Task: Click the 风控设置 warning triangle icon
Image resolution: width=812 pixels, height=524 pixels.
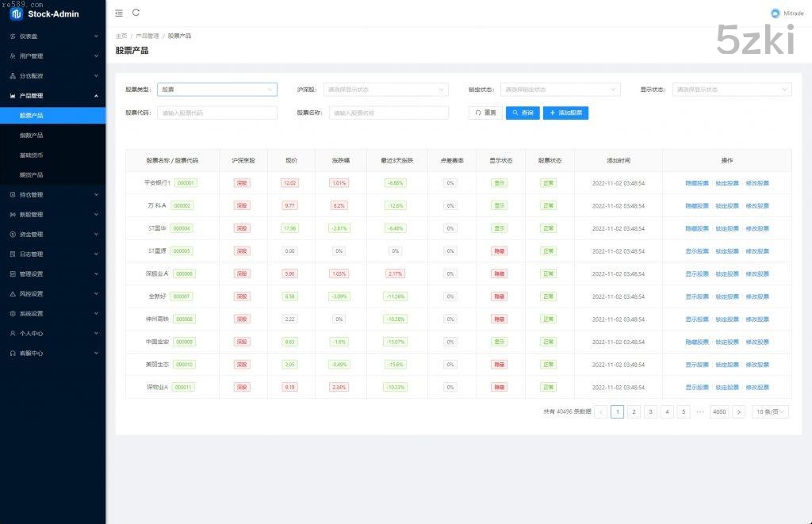Action: 13,294
